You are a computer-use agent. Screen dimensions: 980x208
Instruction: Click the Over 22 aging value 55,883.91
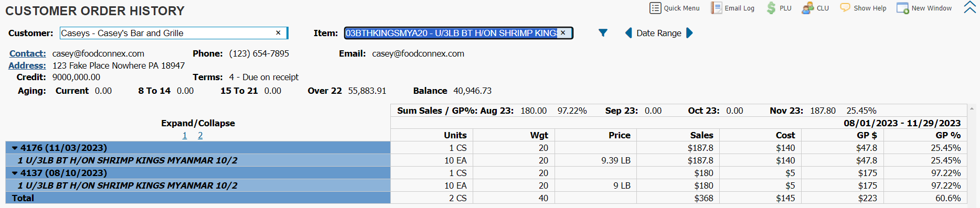point(367,91)
